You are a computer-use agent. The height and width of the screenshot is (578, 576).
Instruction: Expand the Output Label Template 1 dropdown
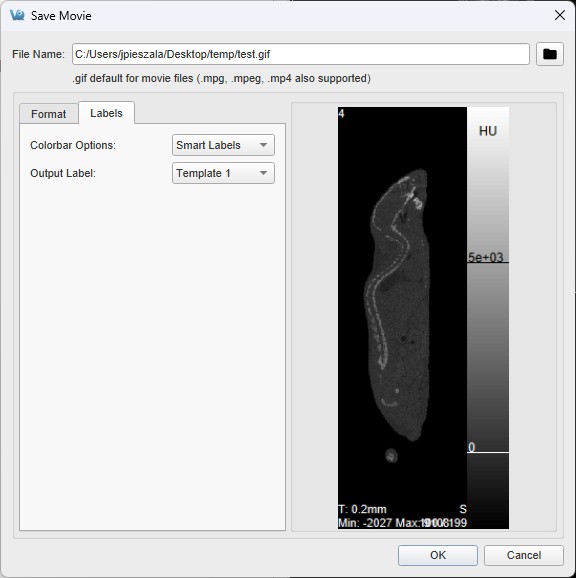[x=223, y=173]
